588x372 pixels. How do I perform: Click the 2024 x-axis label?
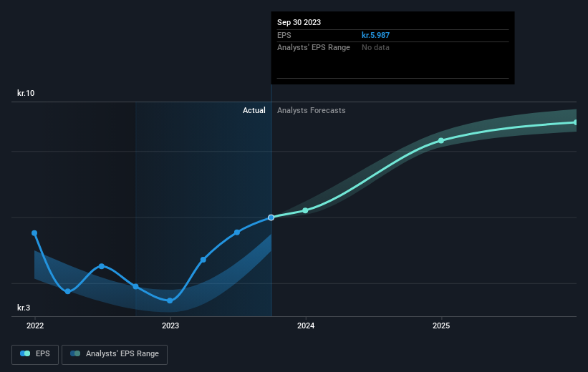pos(306,325)
